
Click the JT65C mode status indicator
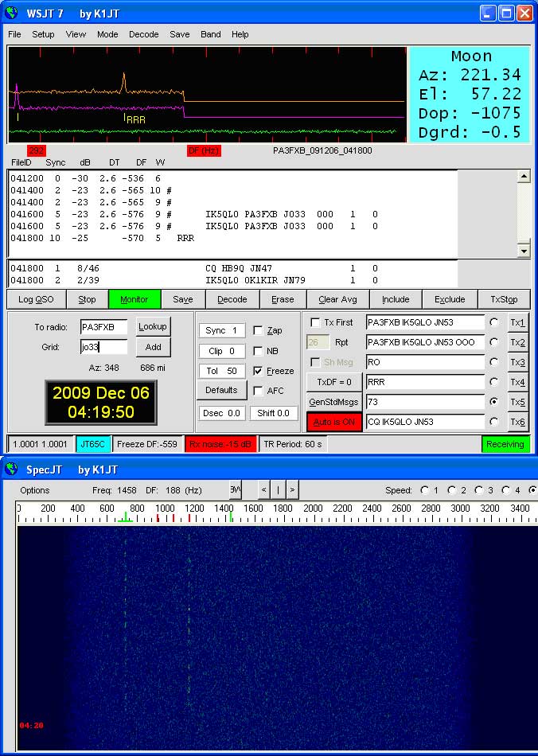(92, 444)
